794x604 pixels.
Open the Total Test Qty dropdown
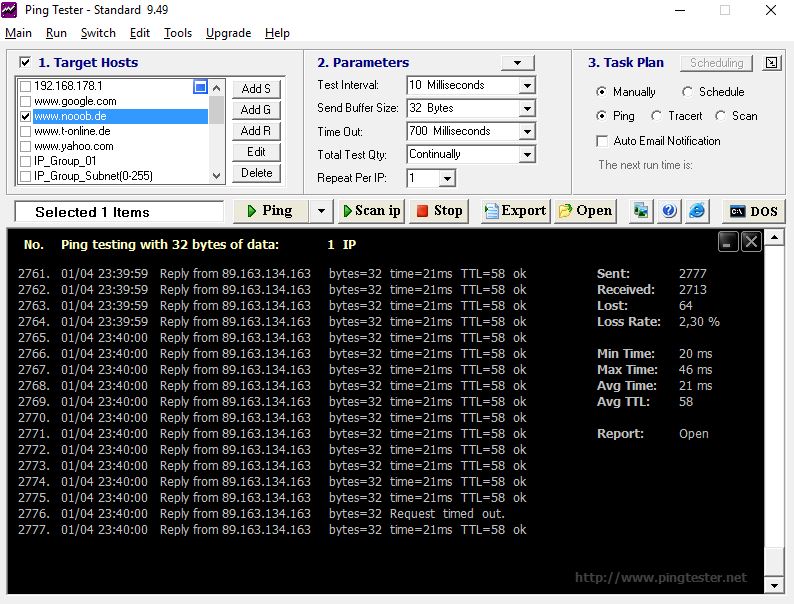tap(527, 154)
